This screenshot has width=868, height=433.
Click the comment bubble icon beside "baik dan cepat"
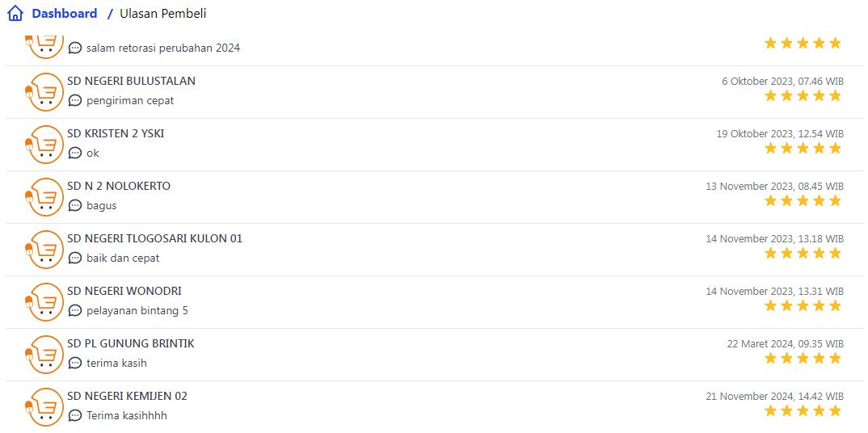pos(75,259)
